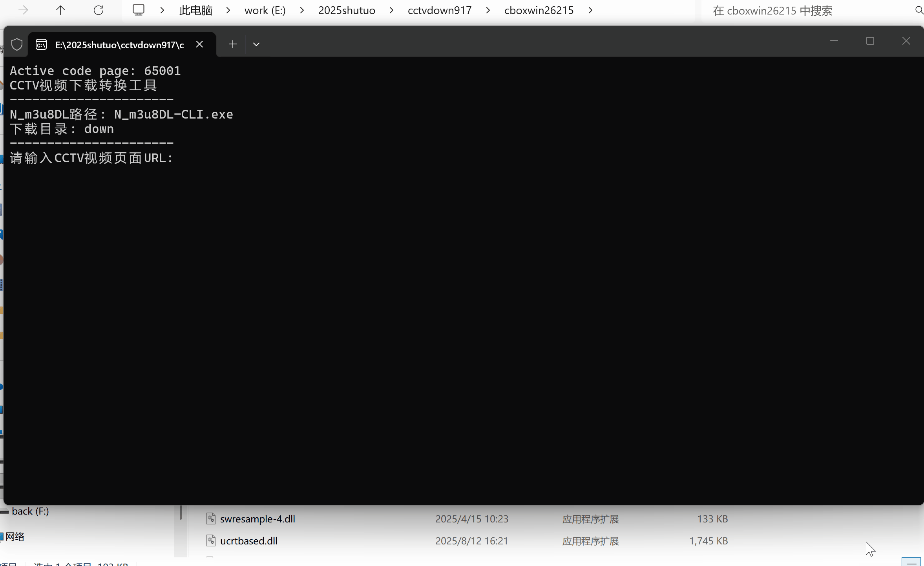Click the Explorer refresh icon

pos(99,10)
